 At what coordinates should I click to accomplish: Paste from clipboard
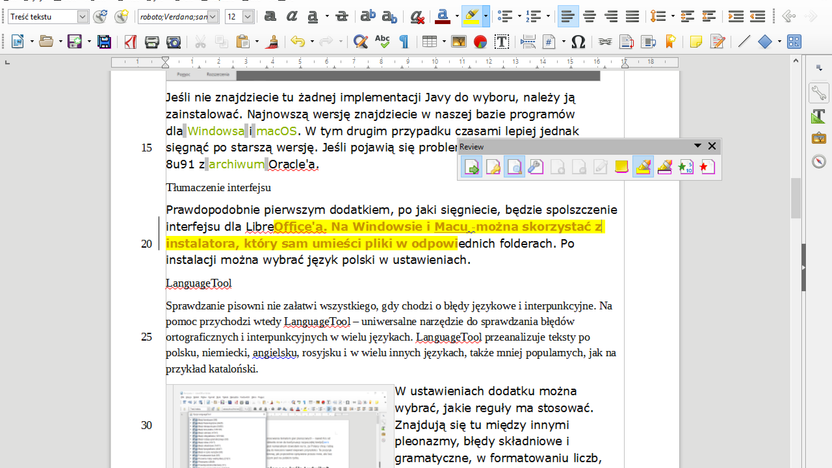pyautogui.click(x=243, y=41)
